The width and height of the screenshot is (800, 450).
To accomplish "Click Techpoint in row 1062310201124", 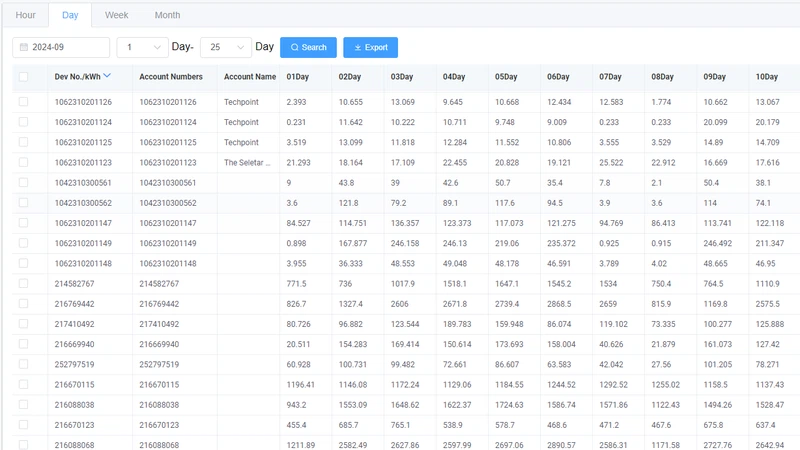I will pyautogui.click(x=241, y=122).
